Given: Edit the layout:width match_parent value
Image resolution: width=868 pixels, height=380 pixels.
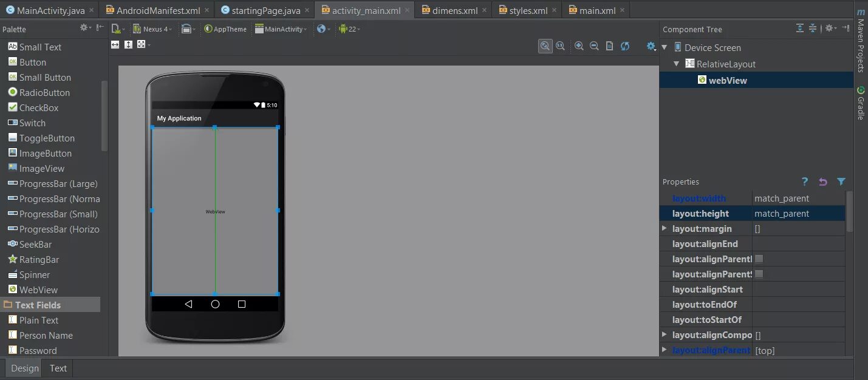Looking at the screenshot, I should pos(798,198).
